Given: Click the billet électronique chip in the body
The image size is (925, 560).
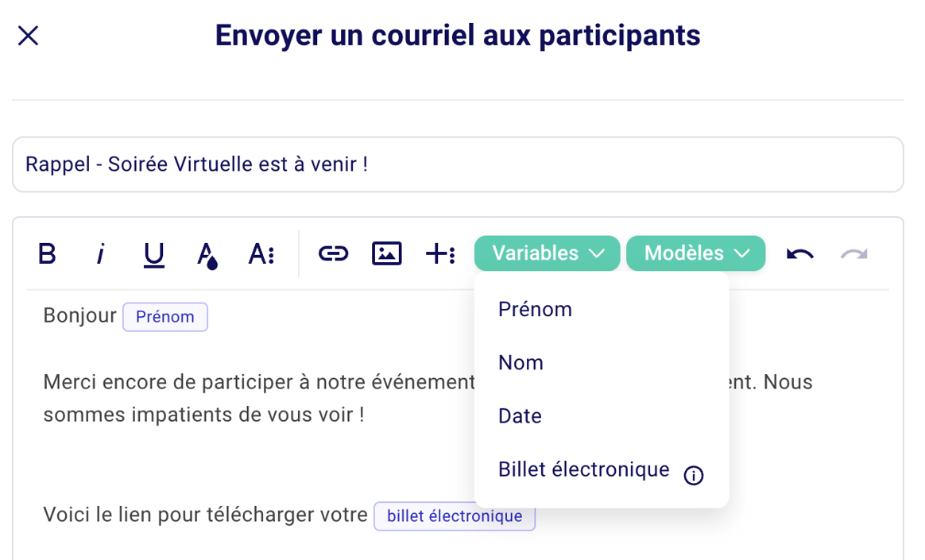Looking at the screenshot, I should [454, 516].
